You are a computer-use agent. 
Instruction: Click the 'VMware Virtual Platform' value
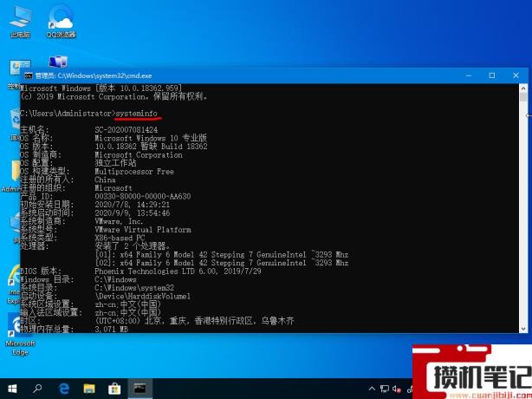coord(142,230)
